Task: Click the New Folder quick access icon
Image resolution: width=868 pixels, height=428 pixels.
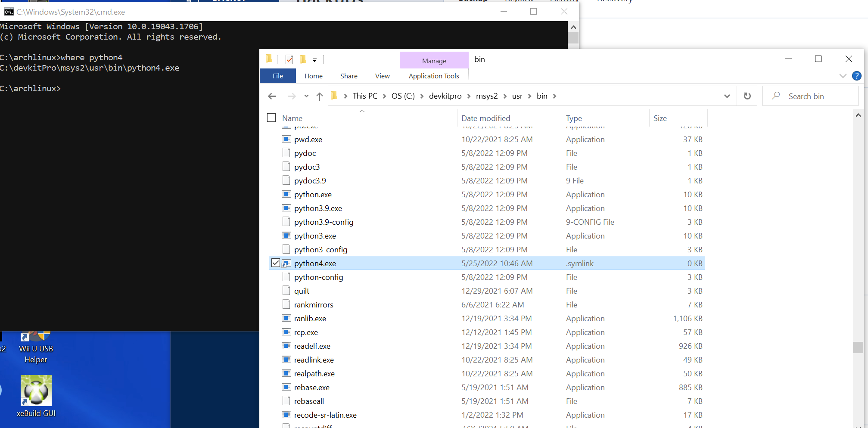Action: pos(303,59)
